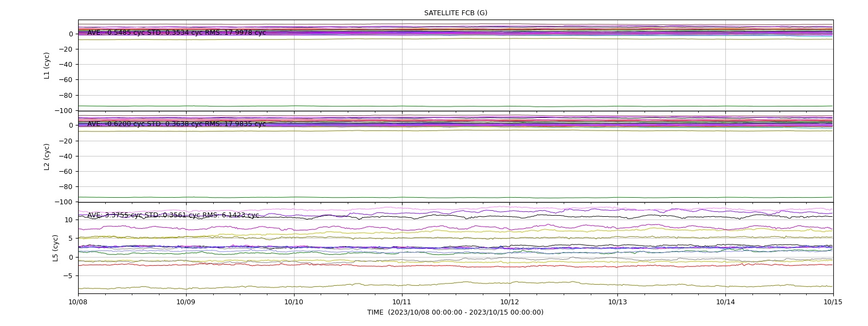Click the L2 (cyc) axis label
The height and width of the screenshot is (326, 868).
(x=47, y=157)
